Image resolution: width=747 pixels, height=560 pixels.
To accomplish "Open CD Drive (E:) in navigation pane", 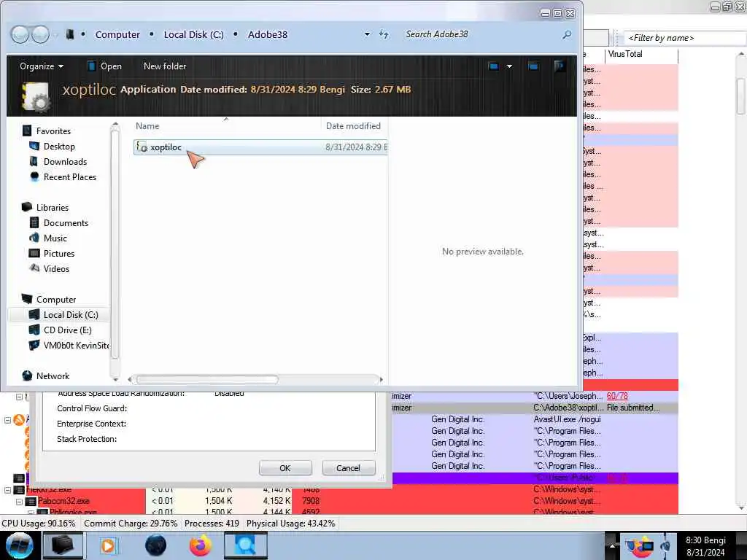I will coord(68,330).
